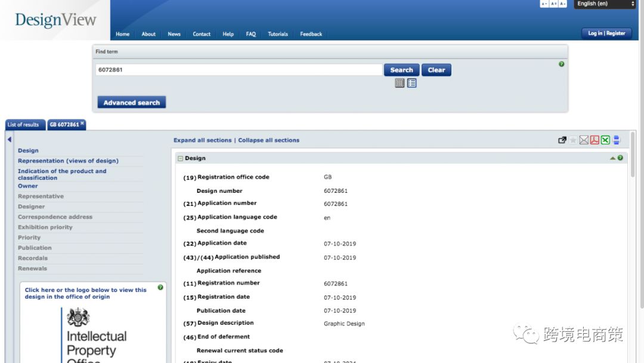
Task: Go to the Home menu item
Action: point(122,34)
